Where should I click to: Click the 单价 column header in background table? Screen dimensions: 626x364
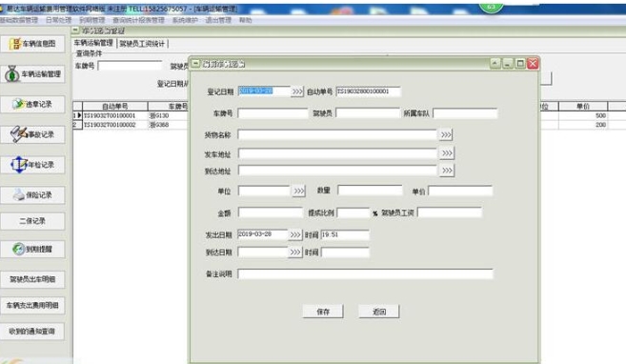(583, 106)
